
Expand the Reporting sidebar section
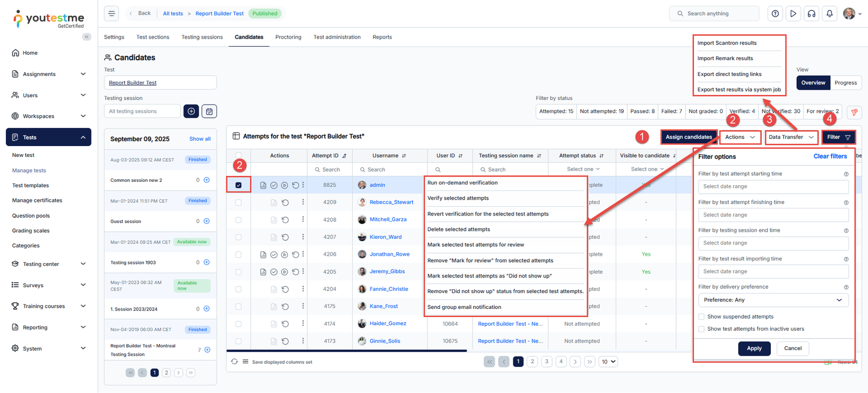click(x=48, y=327)
